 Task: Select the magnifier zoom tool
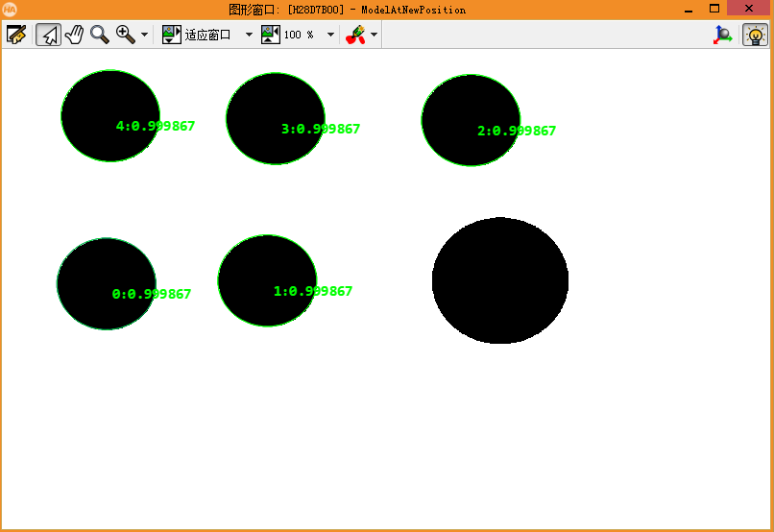99,35
